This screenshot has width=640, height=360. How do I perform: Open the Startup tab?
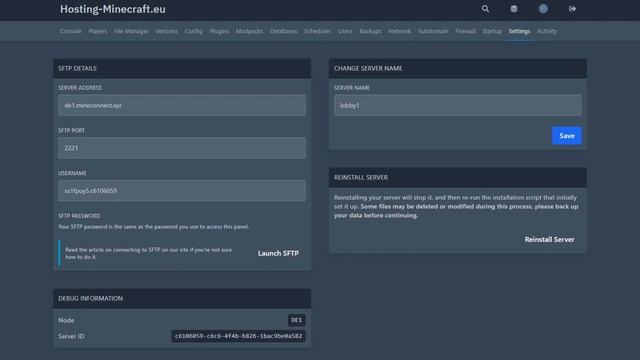(x=491, y=31)
